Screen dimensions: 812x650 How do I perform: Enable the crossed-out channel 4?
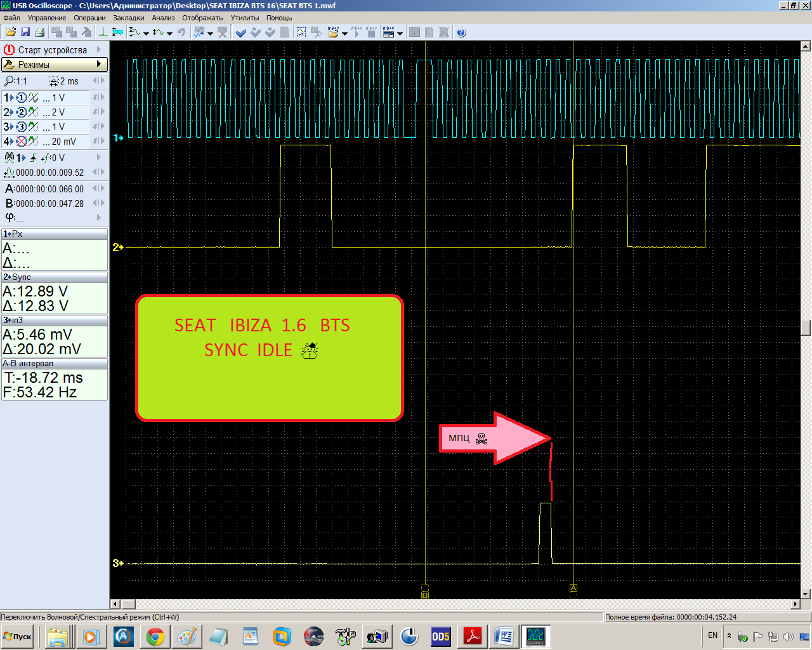21,142
